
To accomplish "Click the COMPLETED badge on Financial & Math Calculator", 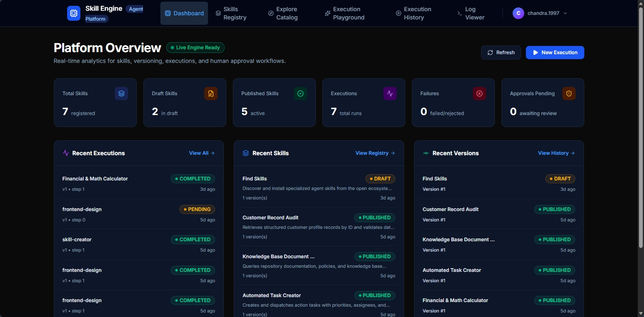I will point(193,179).
